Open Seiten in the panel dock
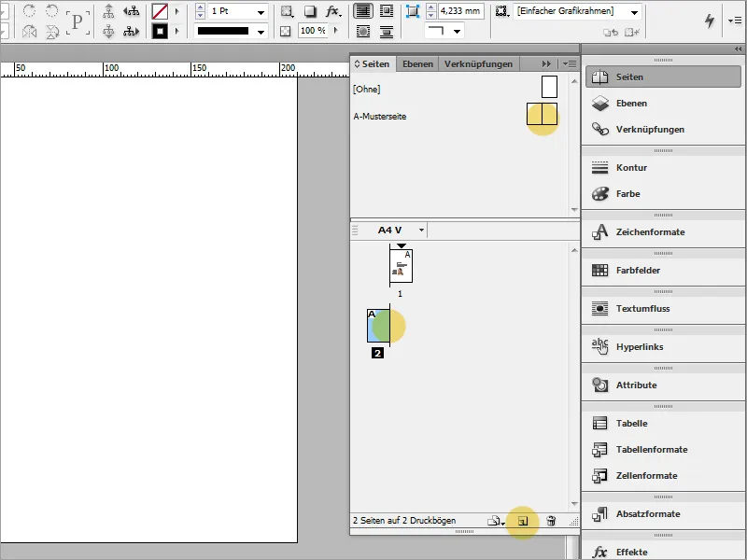Viewport: 747px width, 560px height. (x=663, y=77)
